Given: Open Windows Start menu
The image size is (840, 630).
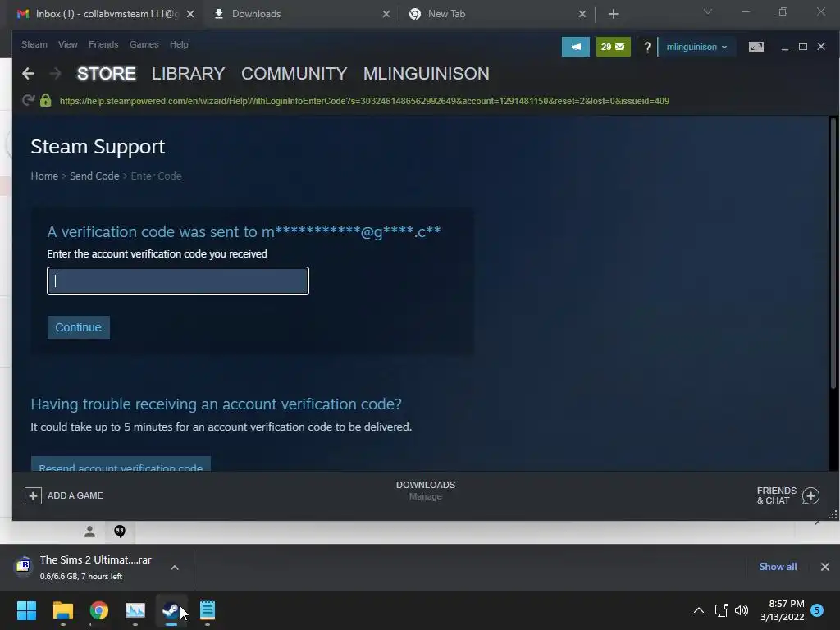Looking at the screenshot, I should [x=26, y=610].
